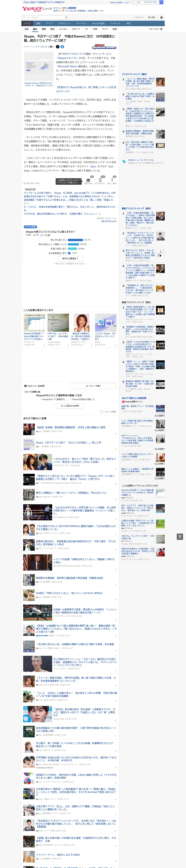Click the 39.7% 特に何も感じない poll bar

[76, 240]
